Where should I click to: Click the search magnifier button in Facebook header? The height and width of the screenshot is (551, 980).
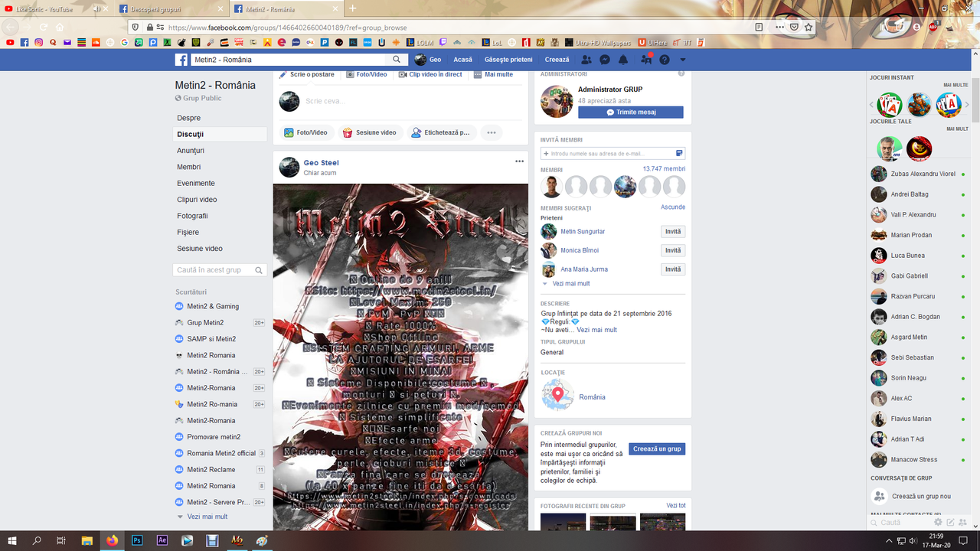[x=397, y=60]
